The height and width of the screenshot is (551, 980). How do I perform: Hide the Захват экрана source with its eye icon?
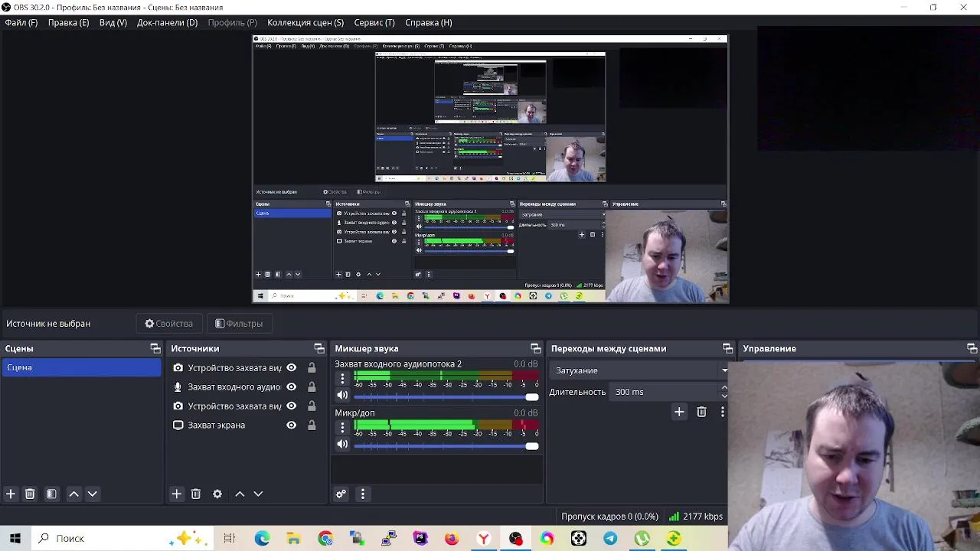tap(291, 425)
